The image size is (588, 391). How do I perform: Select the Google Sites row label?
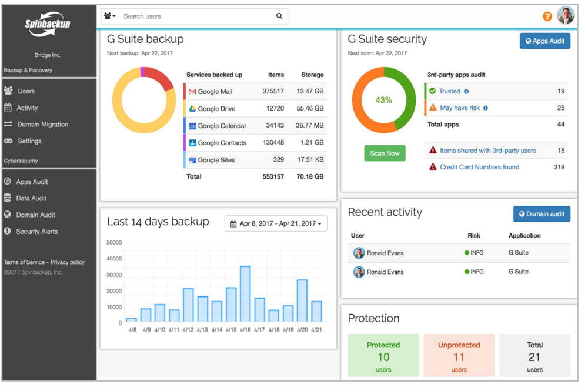click(x=216, y=160)
